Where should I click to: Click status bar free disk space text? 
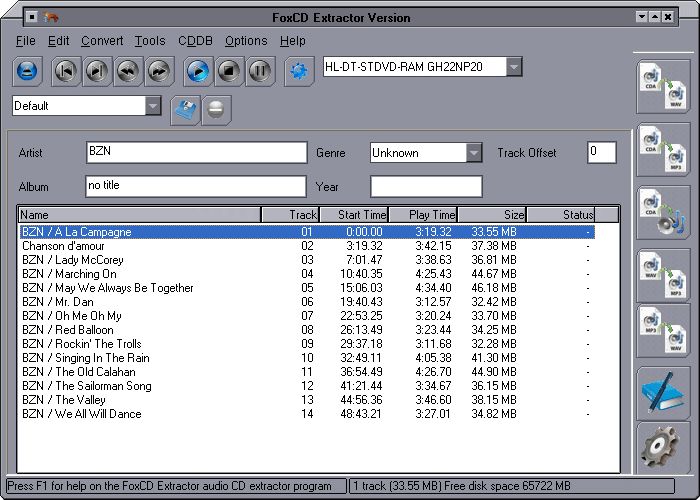click(508, 486)
